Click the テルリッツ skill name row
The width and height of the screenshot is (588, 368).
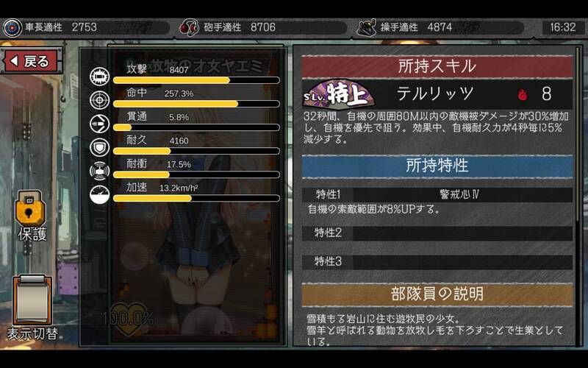click(437, 94)
